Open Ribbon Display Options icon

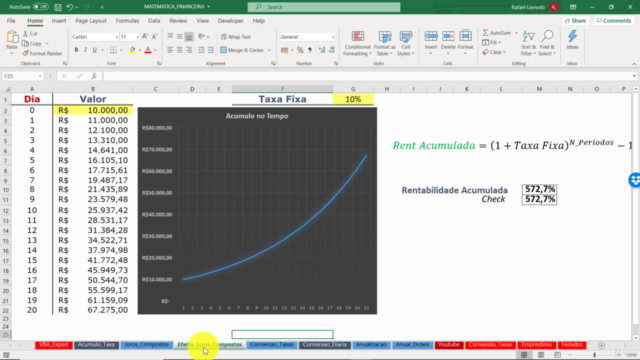[573, 7]
